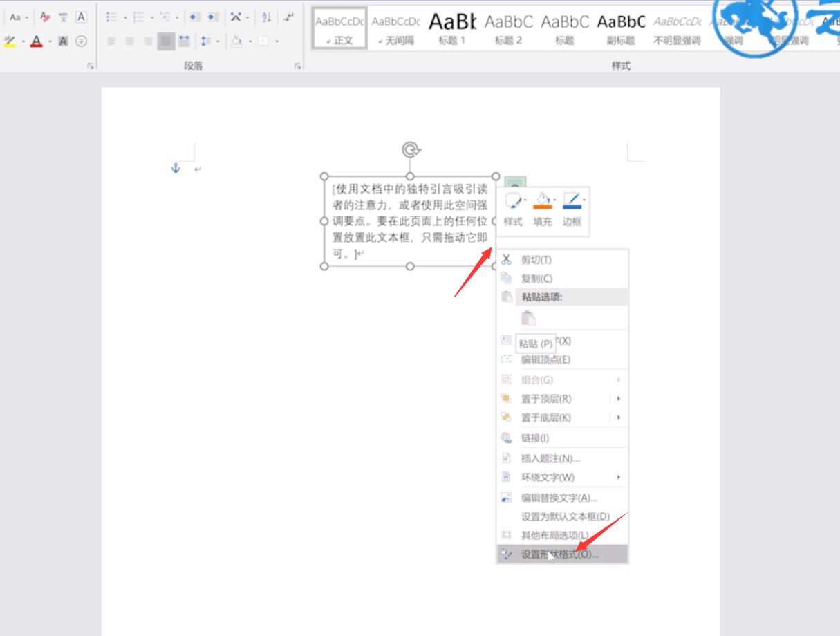This screenshot has width=840, height=636.
Task: Apply the 标题 style
Action: (565, 28)
